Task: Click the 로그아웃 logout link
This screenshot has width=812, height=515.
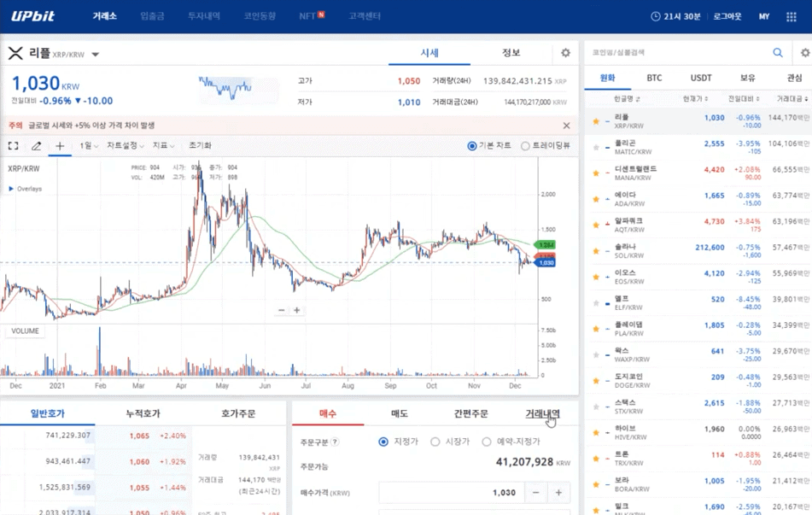Action: pyautogui.click(x=727, y=16)
